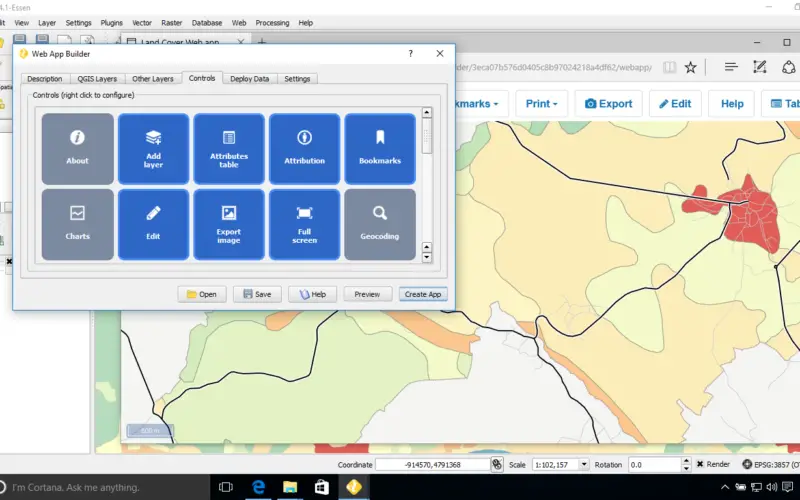Click the Open button in Web App Builder
800x500 pixels.
click(x=202, y=294)
